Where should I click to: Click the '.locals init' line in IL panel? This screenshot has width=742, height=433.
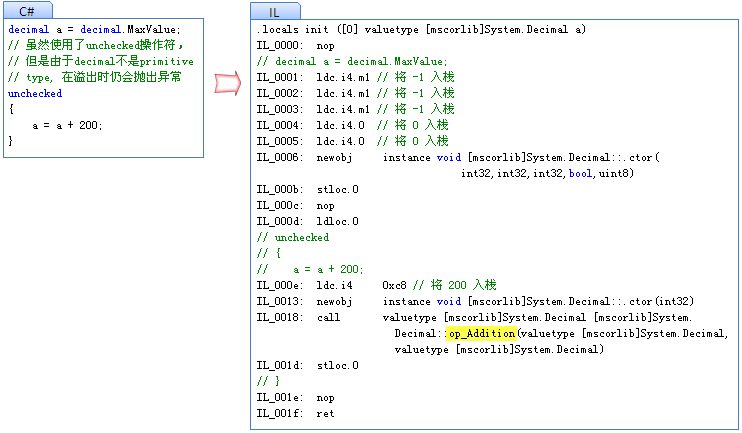421,29
